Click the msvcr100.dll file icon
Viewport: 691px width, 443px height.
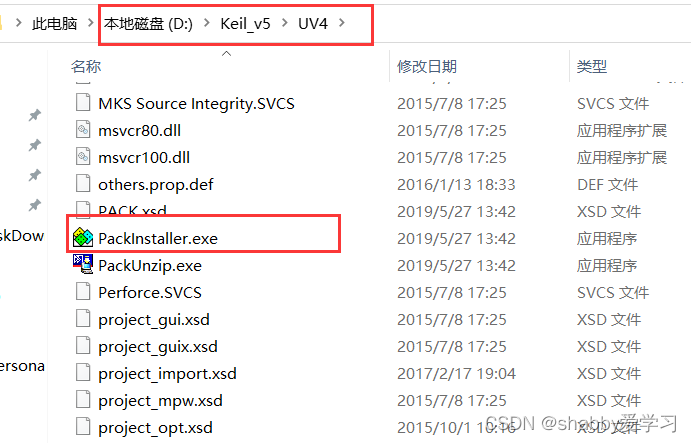tap(83, 157)
